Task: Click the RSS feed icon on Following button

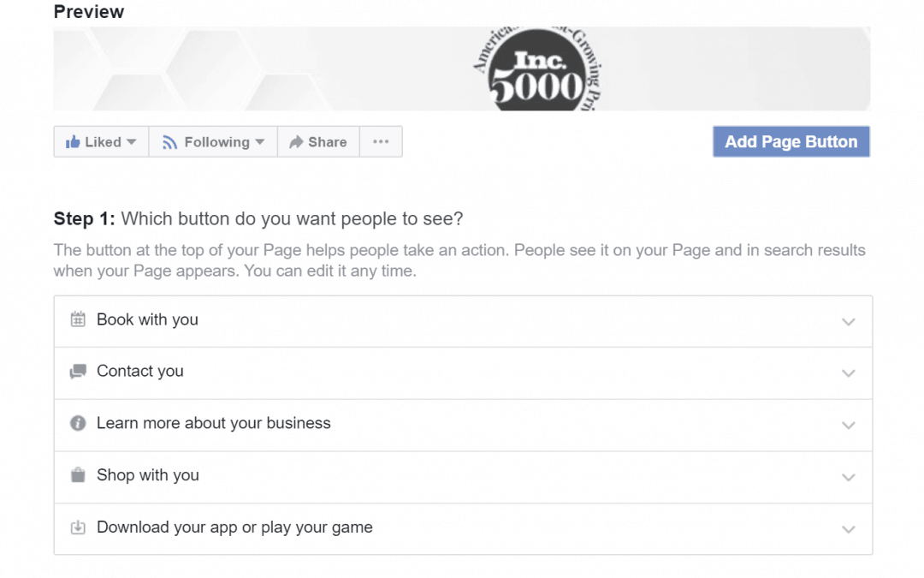Action: (170, 142)
